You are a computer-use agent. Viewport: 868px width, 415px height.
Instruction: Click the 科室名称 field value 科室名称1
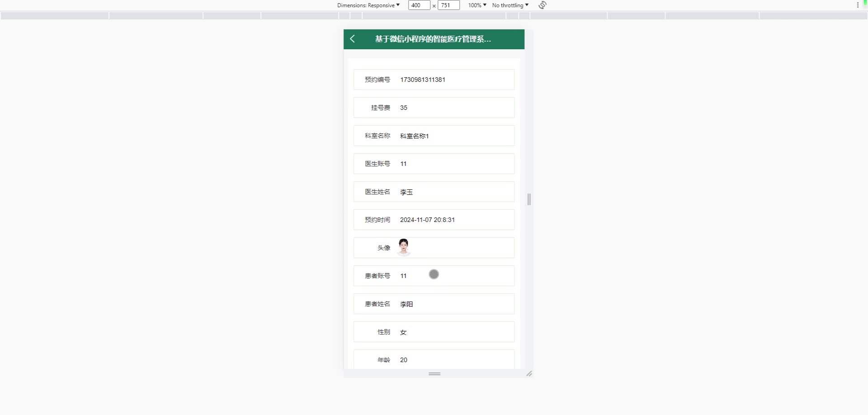pyautogui.click(x=434, y=136)
